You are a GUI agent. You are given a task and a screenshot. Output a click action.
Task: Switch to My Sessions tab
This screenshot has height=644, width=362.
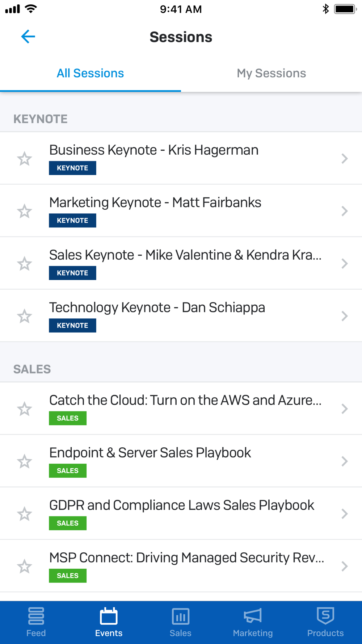pos(271,73)
